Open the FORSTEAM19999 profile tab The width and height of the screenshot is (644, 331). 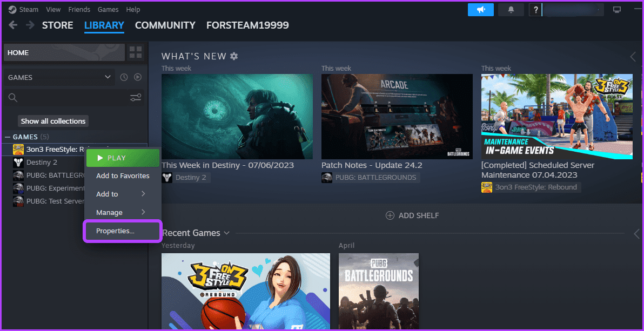point(247,25)
